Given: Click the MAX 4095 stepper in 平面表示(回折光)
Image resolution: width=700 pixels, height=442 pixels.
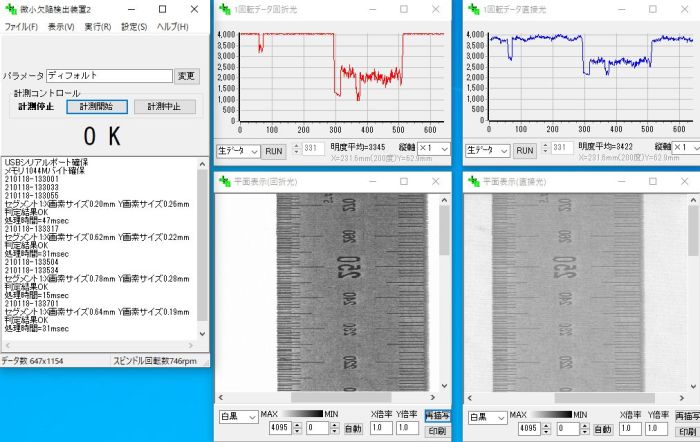Looking at the screenshot, I should tap(297, 428).
